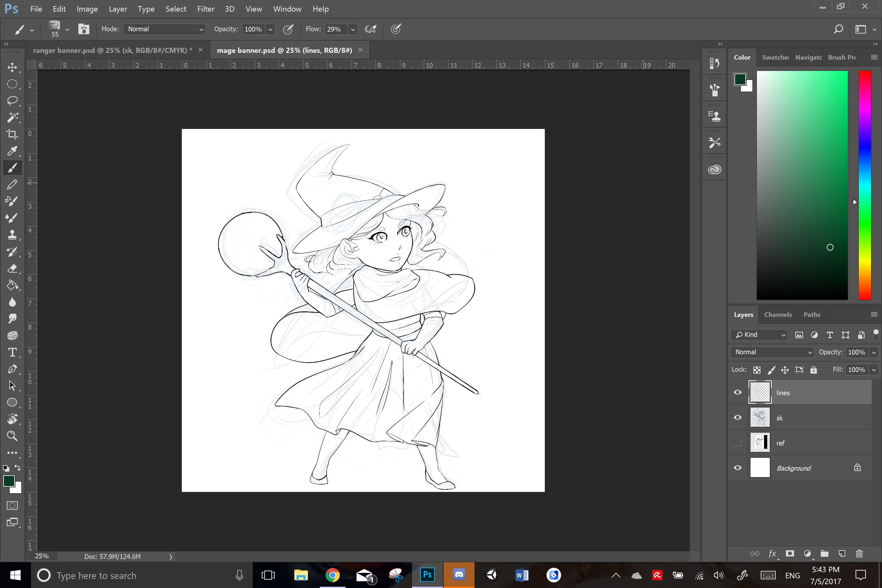
Task: Click the toolbox foreground color swatch
Action: [x=9, y=481]
